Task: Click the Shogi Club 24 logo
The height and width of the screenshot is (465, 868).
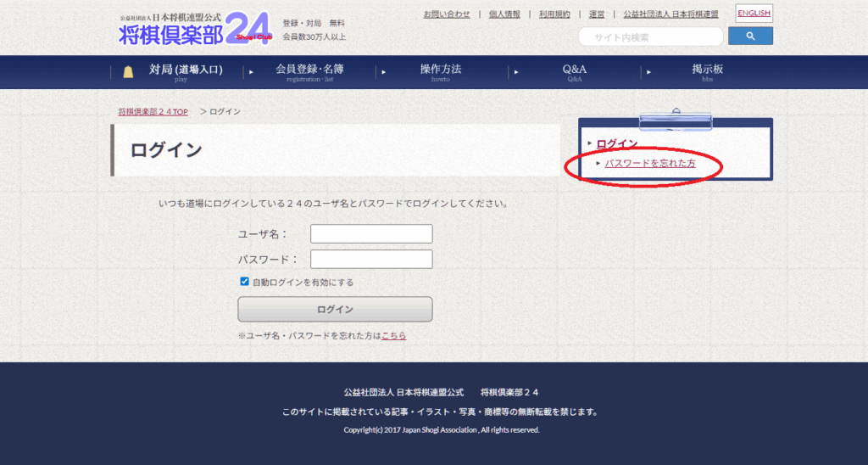Action: pyautogui.click(x=195, y=30)
